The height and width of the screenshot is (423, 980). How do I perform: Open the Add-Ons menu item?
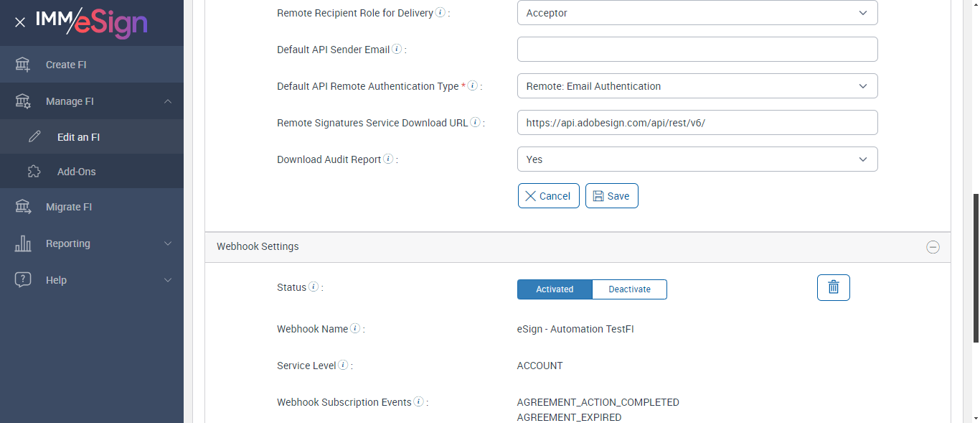pos(76,172)
